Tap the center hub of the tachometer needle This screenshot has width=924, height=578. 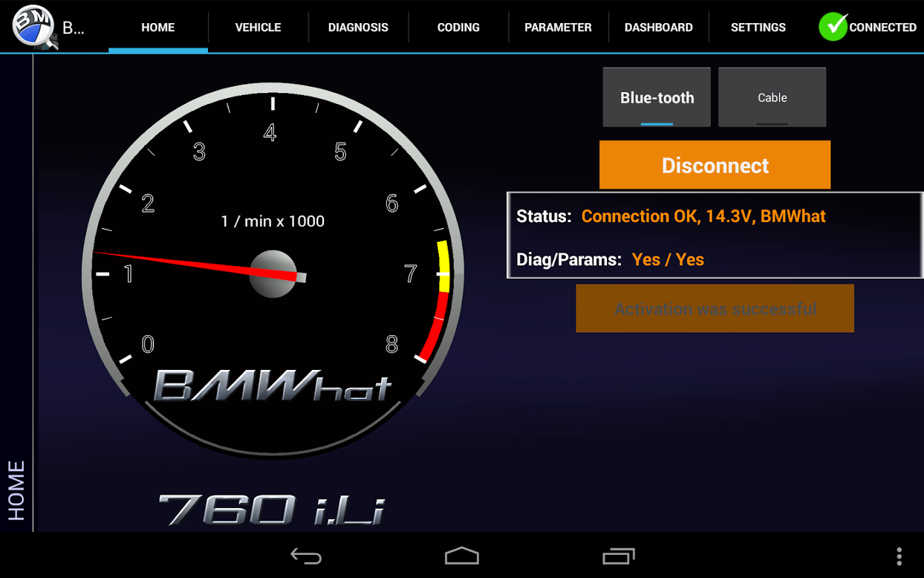(273, 274)
